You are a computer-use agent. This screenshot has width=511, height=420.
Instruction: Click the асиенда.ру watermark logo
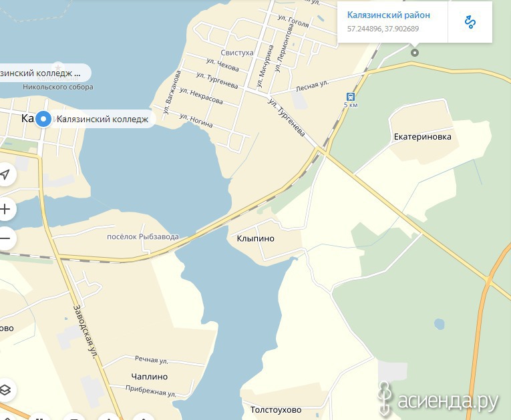point(438,399)
